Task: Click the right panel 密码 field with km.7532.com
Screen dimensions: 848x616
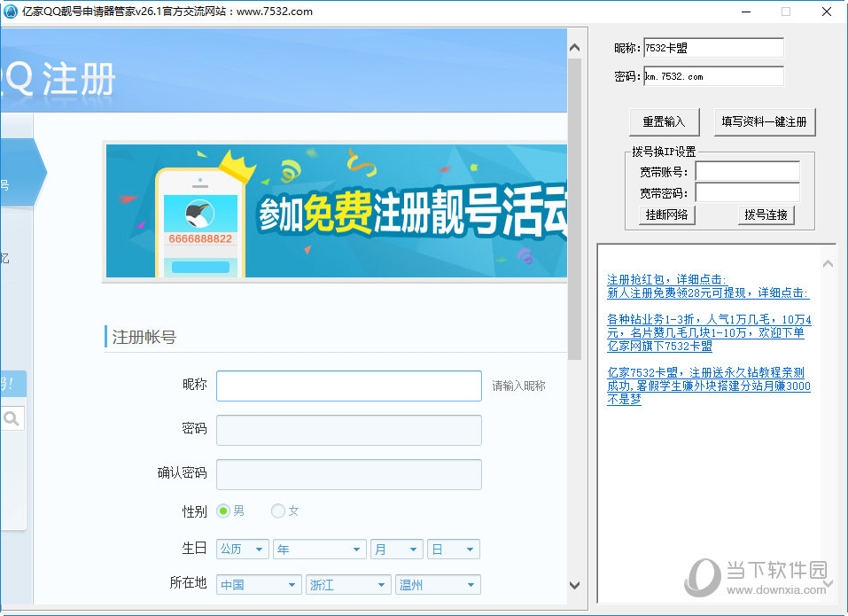Action: (713, 76)
